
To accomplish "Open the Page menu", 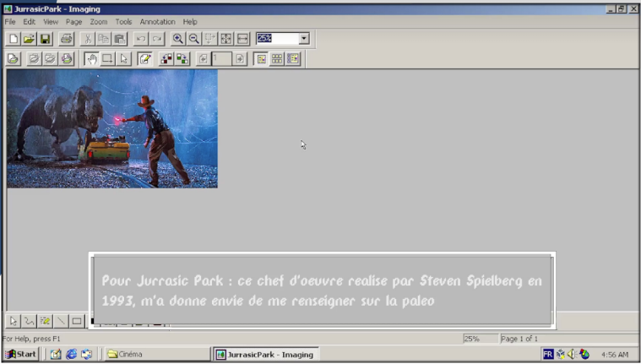I will (74, 22).
